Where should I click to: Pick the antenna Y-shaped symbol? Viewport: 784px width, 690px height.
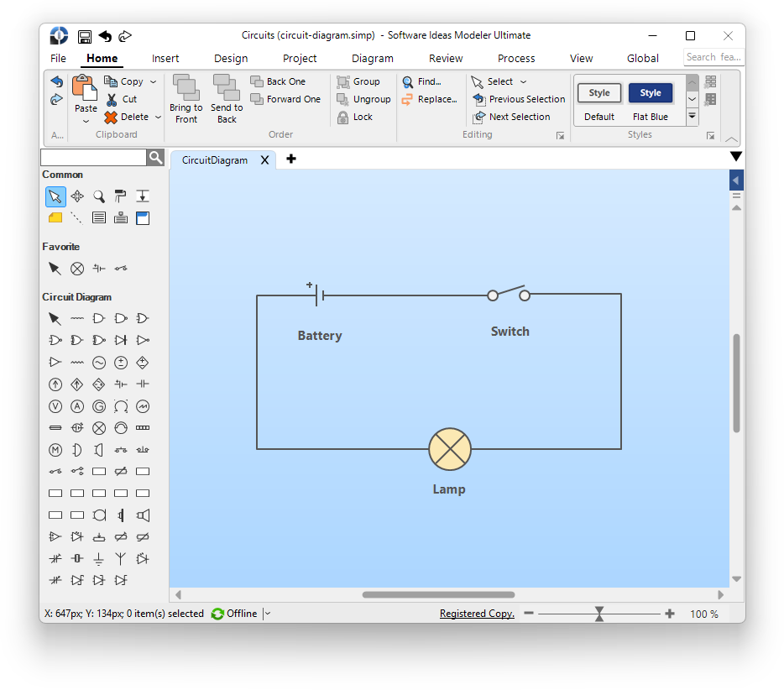pyautogui.click(x=121, y=559)
